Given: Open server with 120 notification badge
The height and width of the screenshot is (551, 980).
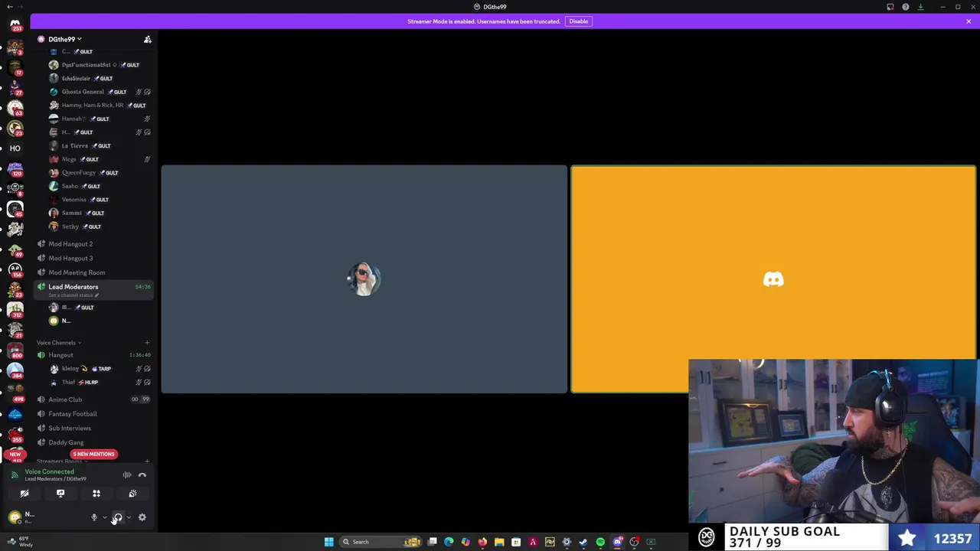Looking at the screenshot, I should click(x=15, y=168).
